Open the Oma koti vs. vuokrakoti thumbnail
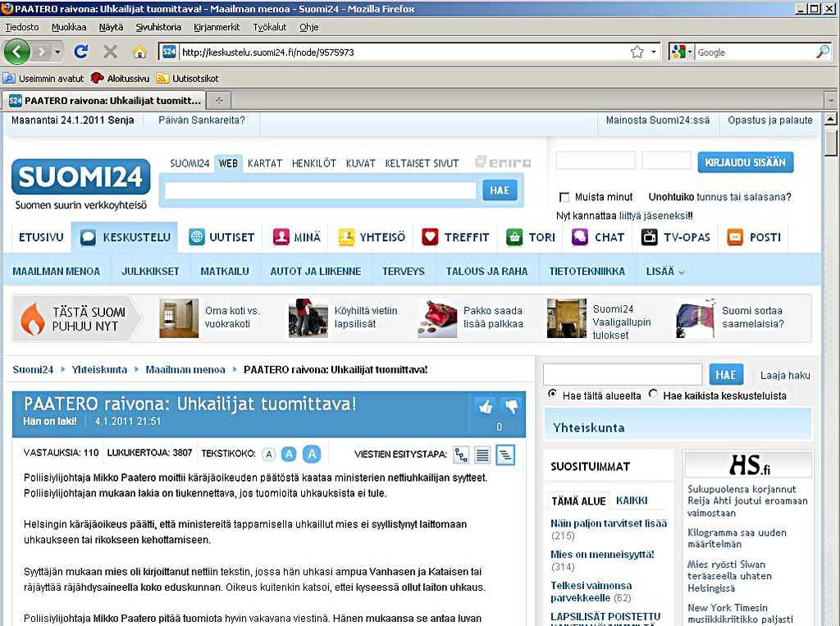 click(x=179, y=318)
